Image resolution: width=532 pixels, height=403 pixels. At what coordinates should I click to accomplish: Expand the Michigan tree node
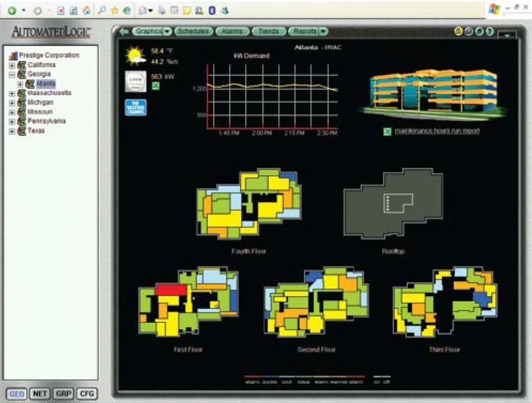[x=12, y=102]
